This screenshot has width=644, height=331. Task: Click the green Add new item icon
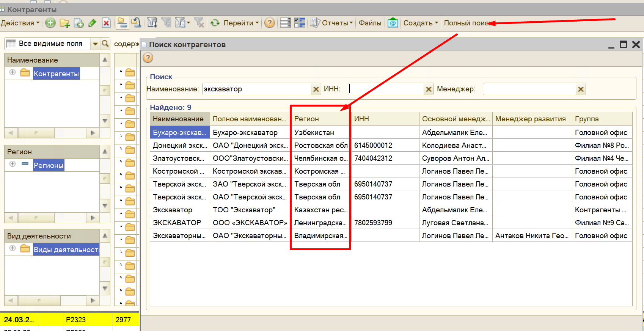click(50, 23)
